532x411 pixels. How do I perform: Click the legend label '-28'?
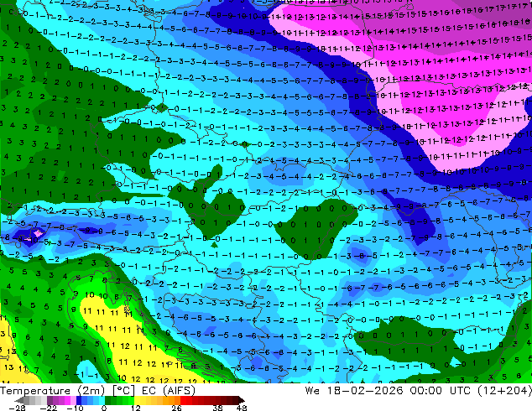(x=17, y=408)
